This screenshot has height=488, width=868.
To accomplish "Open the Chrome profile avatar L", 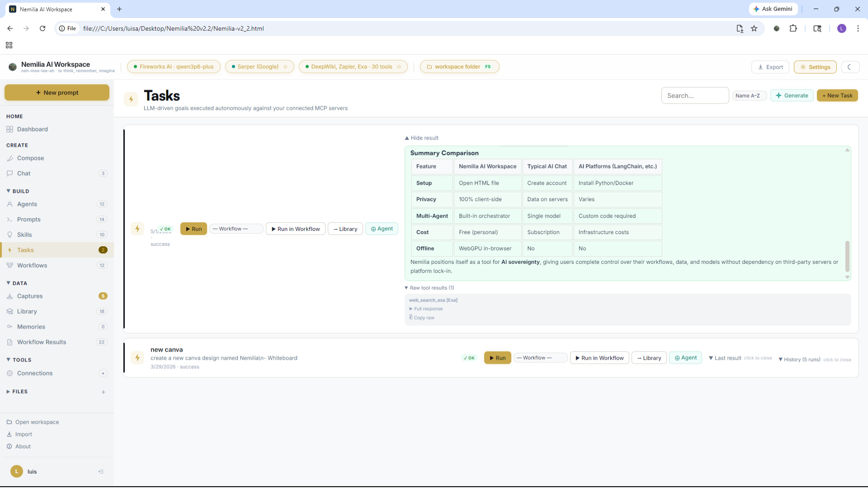I will point(842,28).
